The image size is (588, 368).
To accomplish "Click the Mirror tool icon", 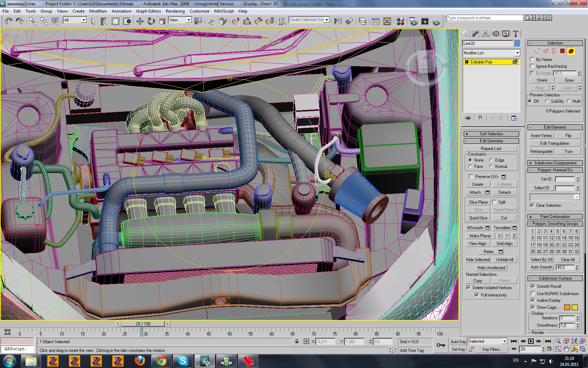I will 338,22.
